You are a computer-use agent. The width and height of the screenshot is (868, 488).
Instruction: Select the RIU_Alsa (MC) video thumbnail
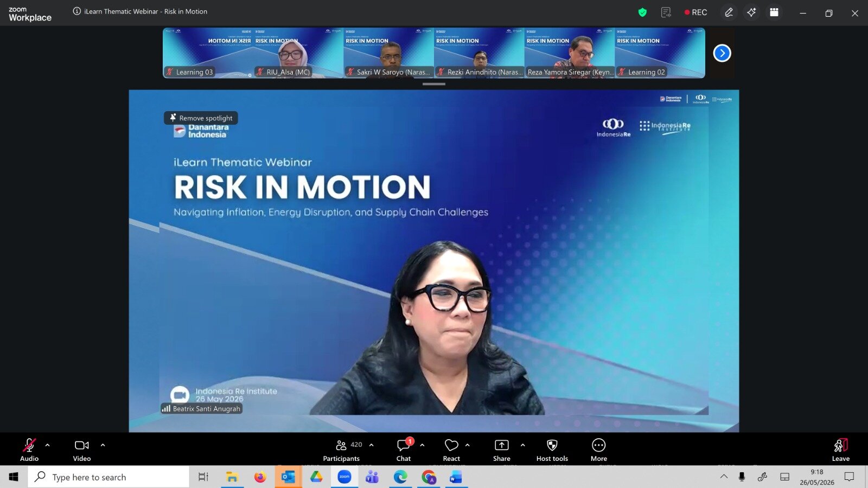pyautogui.click(x=298, y=53)
